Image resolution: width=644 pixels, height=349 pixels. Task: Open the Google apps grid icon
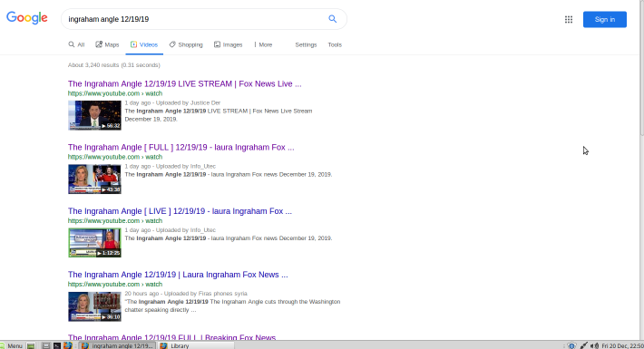pyautogui.click(x=569, y=19)
